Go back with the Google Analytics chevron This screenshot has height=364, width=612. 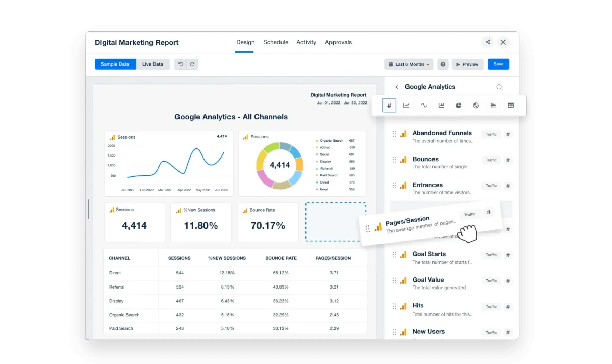click(397, 87)
